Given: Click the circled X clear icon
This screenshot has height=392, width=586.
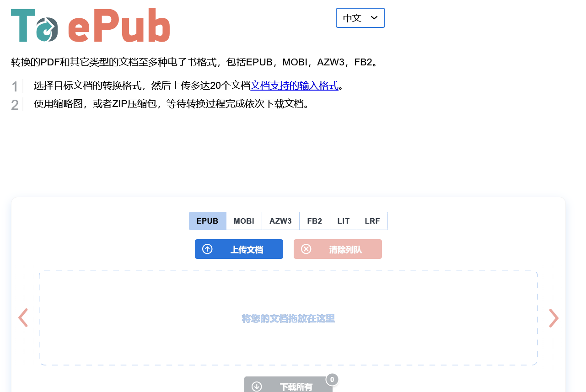Looking at the screenshot, I should (306, 249).
